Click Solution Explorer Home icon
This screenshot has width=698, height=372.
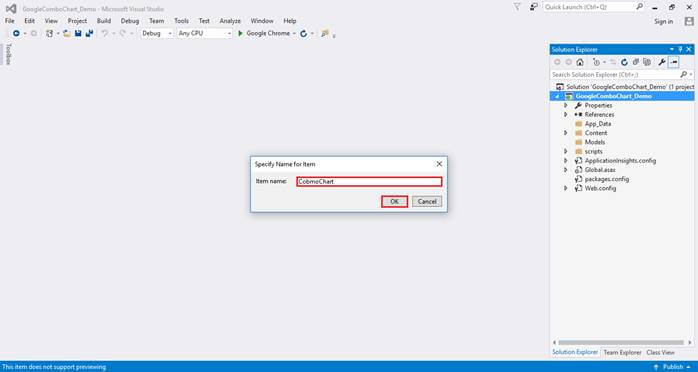580,62
